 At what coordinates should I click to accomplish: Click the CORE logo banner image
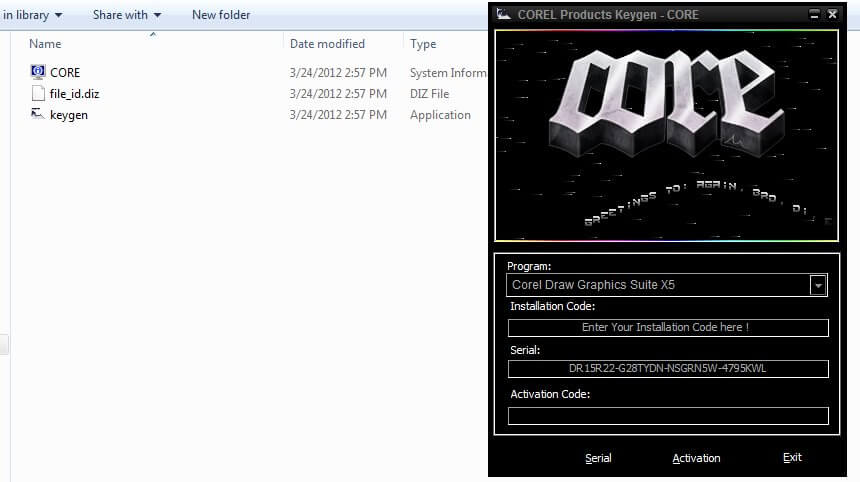pyautogui.click(x=666, y=135)
